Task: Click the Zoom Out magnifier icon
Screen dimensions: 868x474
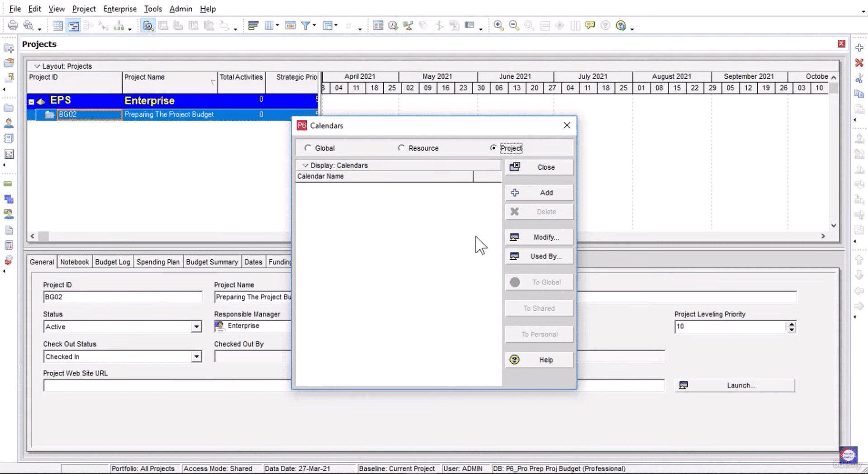Action: tap(514, 25)
